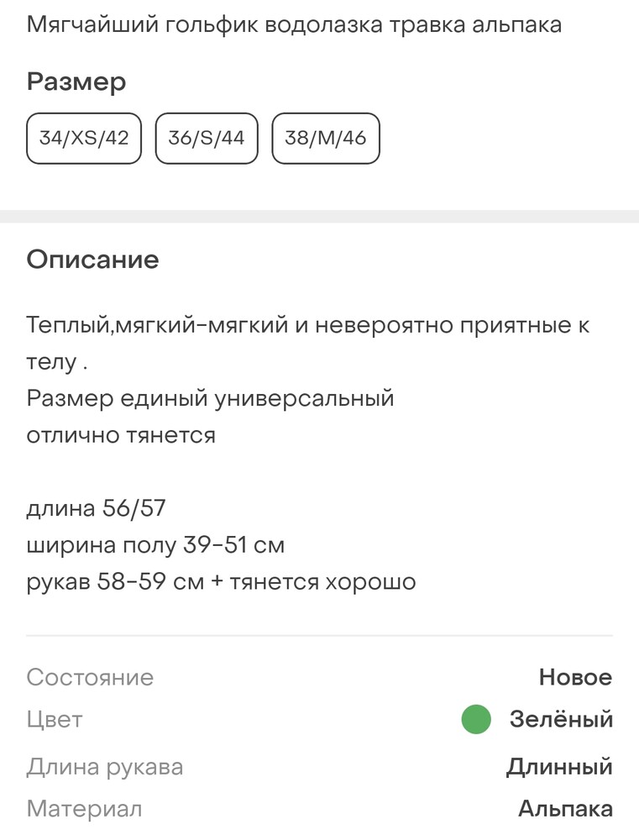The image size is (639, 840).
Task: Choose the 36/S/44 size option
Action: (207, 138)
